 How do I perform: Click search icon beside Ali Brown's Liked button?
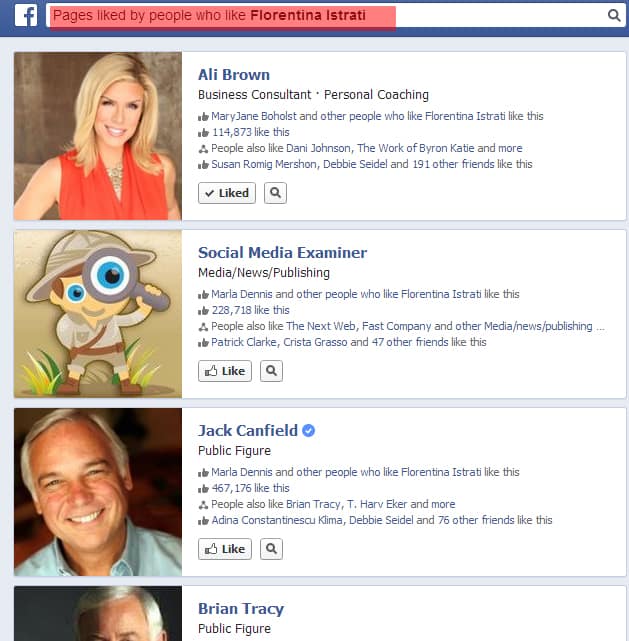point(275,193)
